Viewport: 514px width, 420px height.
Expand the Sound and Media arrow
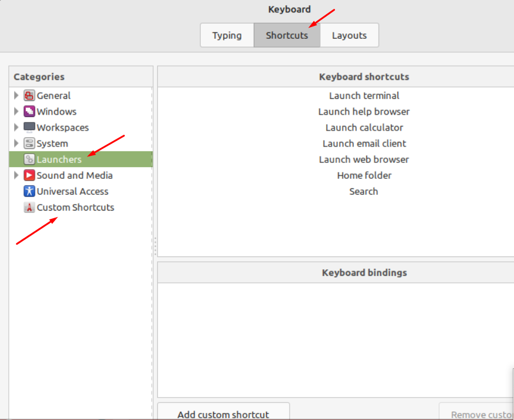click(16, 175)
